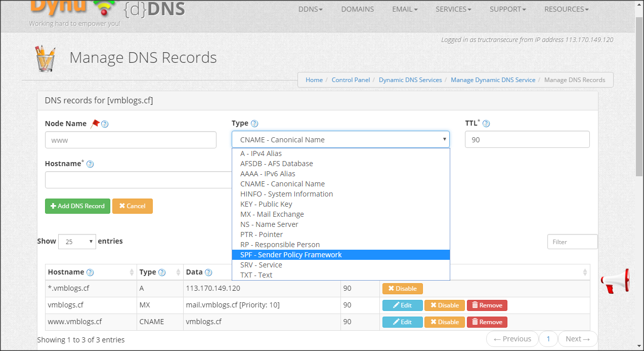Viewport: 644px width, 351px height.
Task: Click the help icon in Hostname column header
Action: (90, 272)
